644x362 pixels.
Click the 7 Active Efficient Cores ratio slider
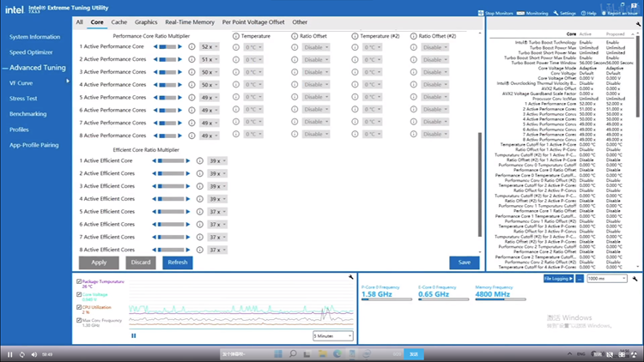[x=171, y=238]
